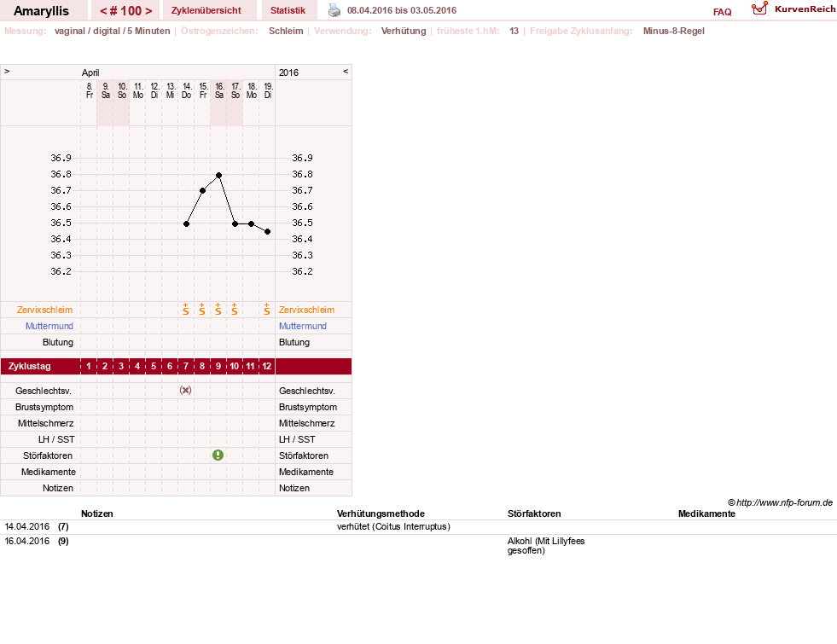Click the left Zervixschleim label
Image resolution: width=837 pixels, height=644 pixels.
tap(45, 310)
